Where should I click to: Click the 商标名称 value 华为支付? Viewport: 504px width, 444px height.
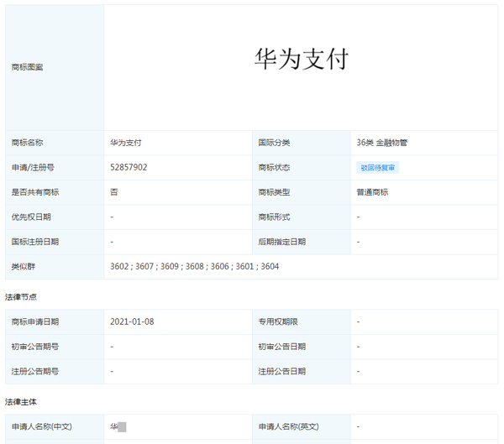tap(126, 143)
